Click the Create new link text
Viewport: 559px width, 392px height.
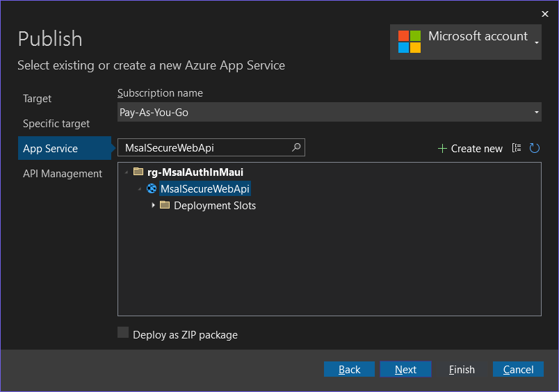[x=477, y=148]
